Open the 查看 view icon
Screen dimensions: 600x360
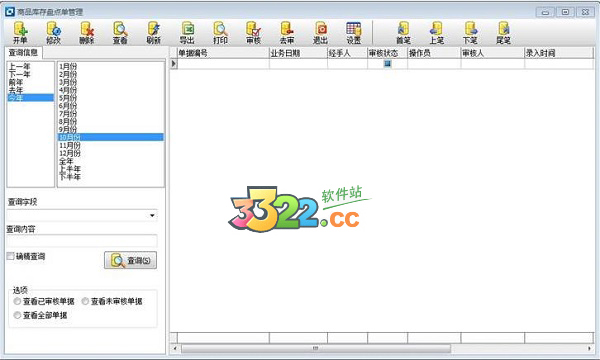click(x=120, y=33)
